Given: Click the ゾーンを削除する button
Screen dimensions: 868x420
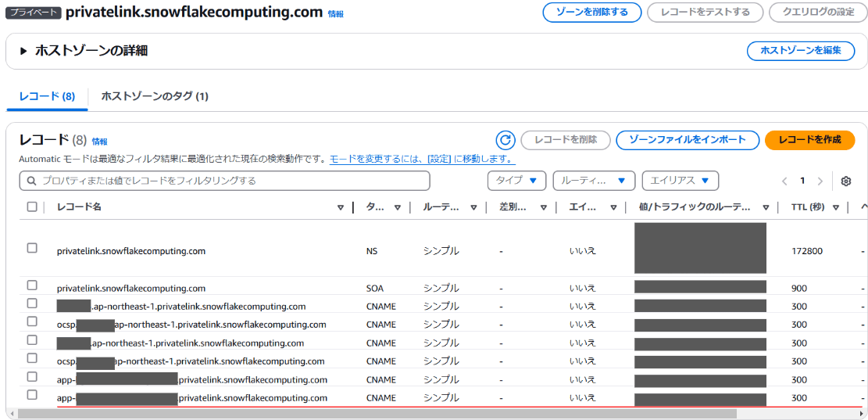Looking at the screenshot, I should 591,13.
